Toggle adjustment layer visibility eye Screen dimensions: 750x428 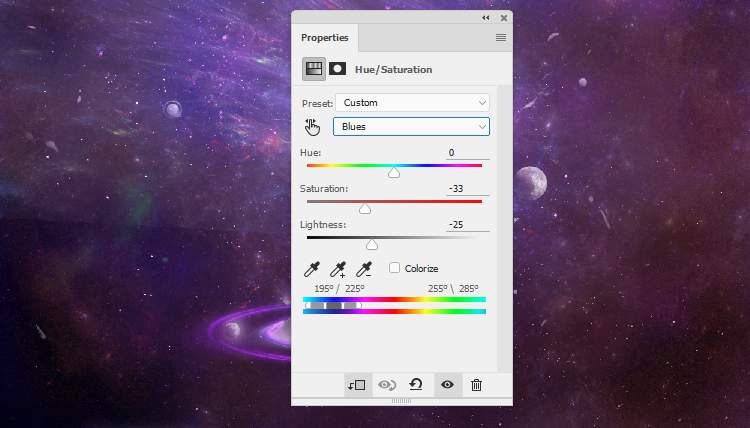pyautogui.click(x=447, y=385)
